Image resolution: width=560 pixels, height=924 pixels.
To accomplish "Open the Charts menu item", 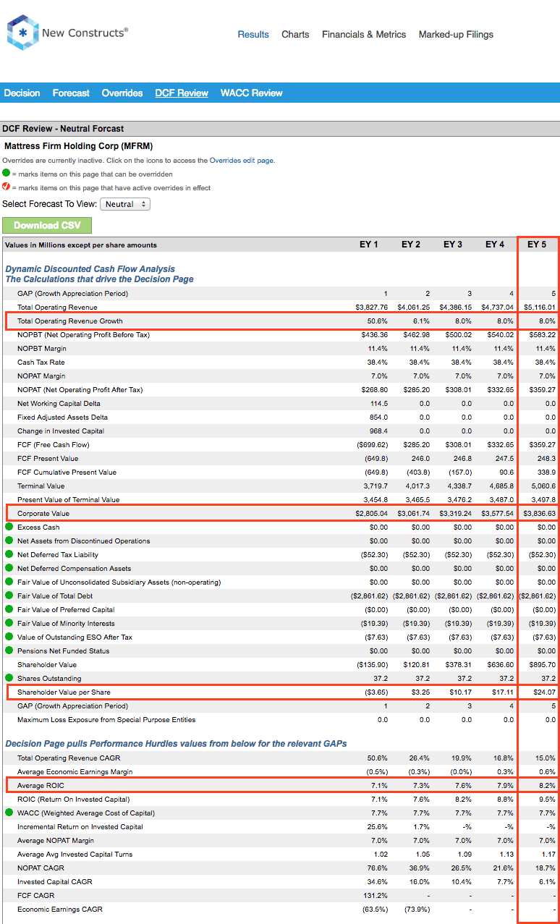I will pos(295,34).
